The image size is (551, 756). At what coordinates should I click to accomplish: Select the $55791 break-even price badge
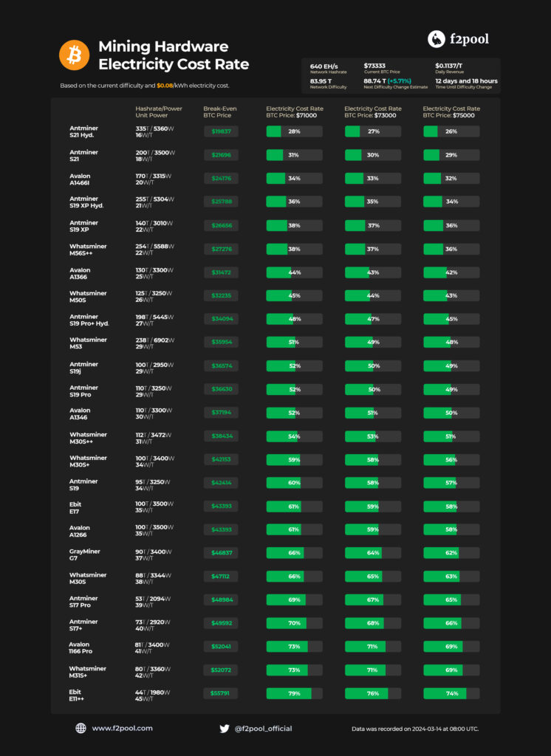click(222, 694)
